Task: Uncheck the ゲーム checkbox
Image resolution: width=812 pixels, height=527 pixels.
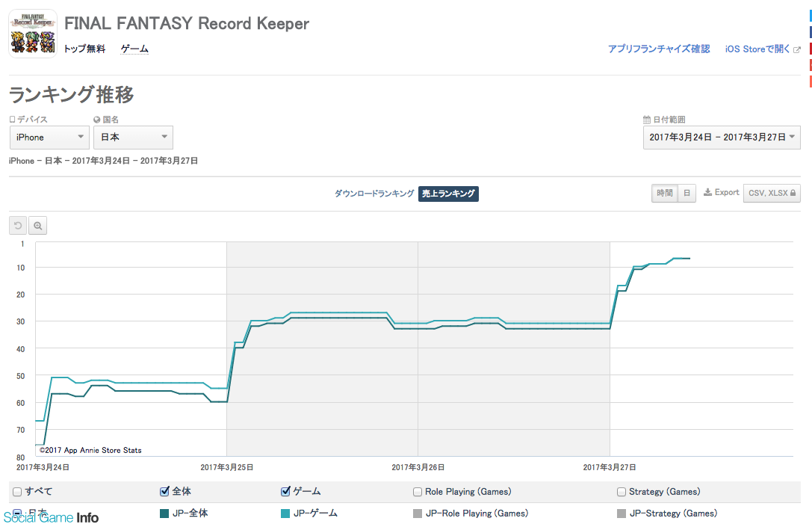Action: pyautogui.click(x=285, y=491)
